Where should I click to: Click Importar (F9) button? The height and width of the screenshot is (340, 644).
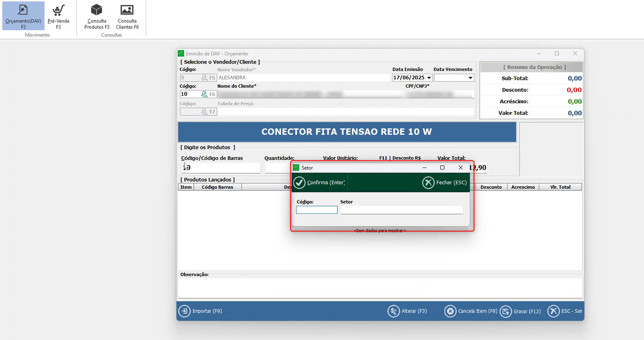coord(200,311)
